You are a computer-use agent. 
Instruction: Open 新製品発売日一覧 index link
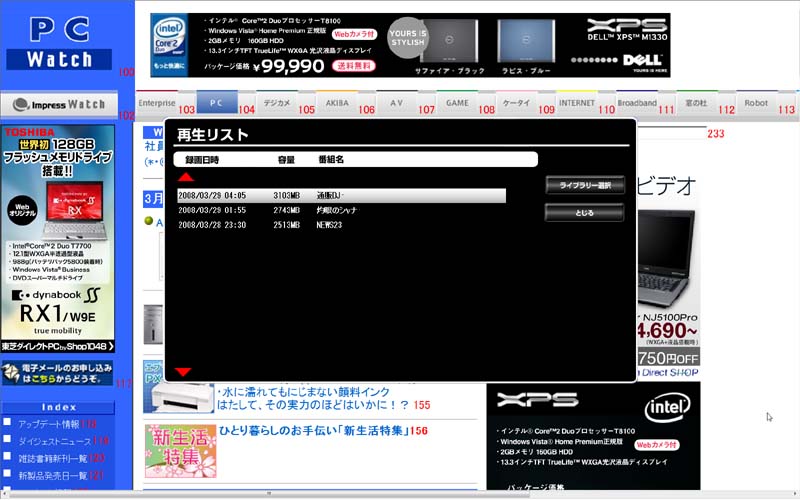[x=53, y=477]
